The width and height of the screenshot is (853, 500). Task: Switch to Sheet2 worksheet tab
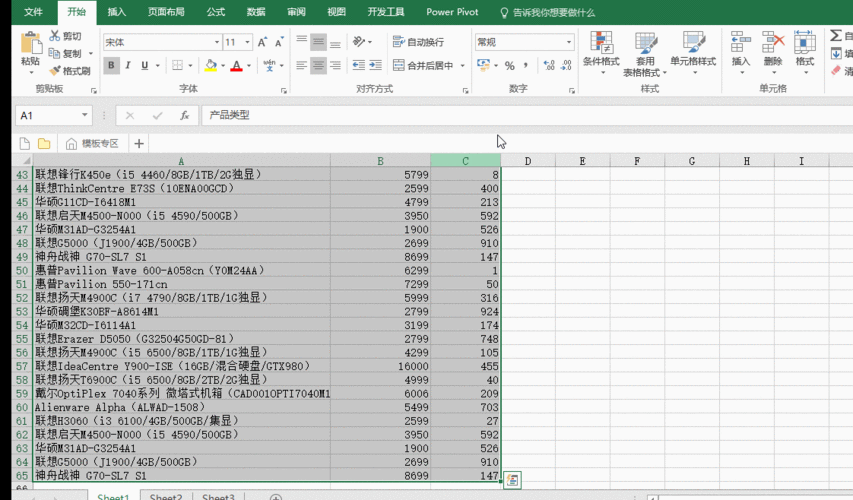(x=166, y=496)
